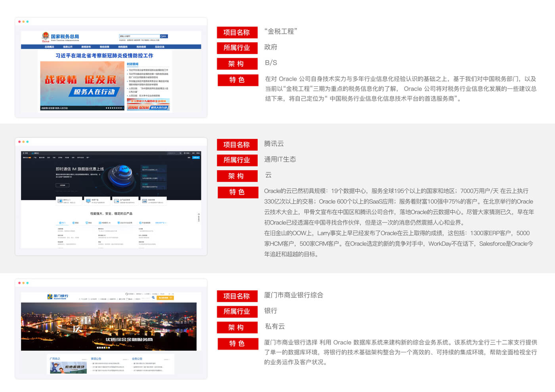The height and width of the screenshot is (392, 555).
Task: Click the 金税工程 description paragraph about Oracle
Action: pos(401,89)
